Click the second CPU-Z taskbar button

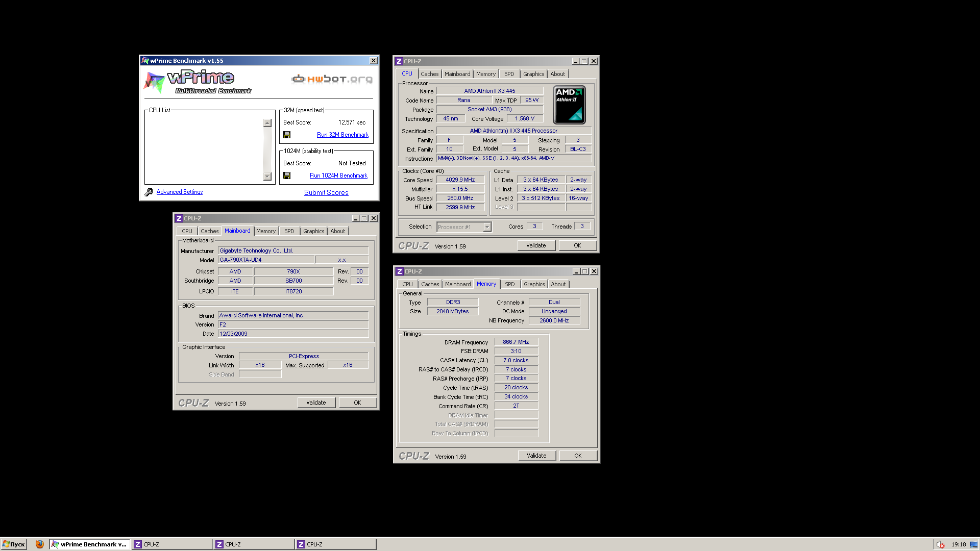[254, 544]
